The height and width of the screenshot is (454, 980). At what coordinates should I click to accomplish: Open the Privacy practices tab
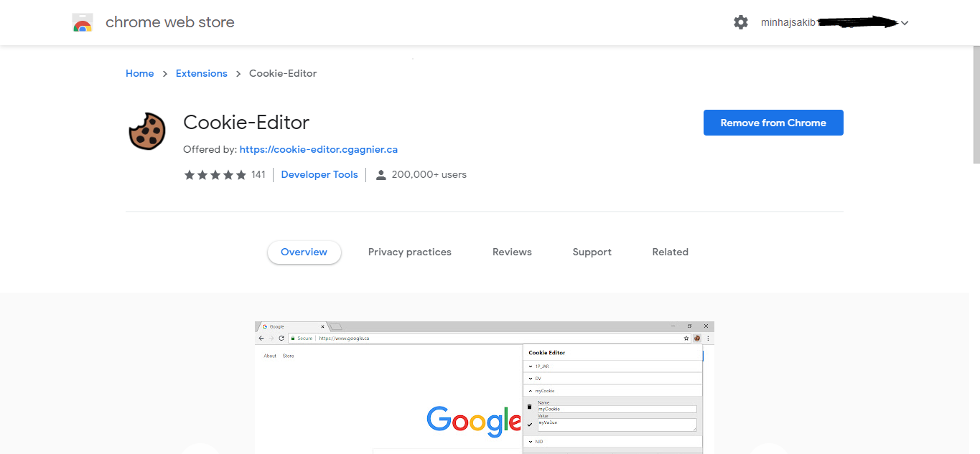[409, 252]
